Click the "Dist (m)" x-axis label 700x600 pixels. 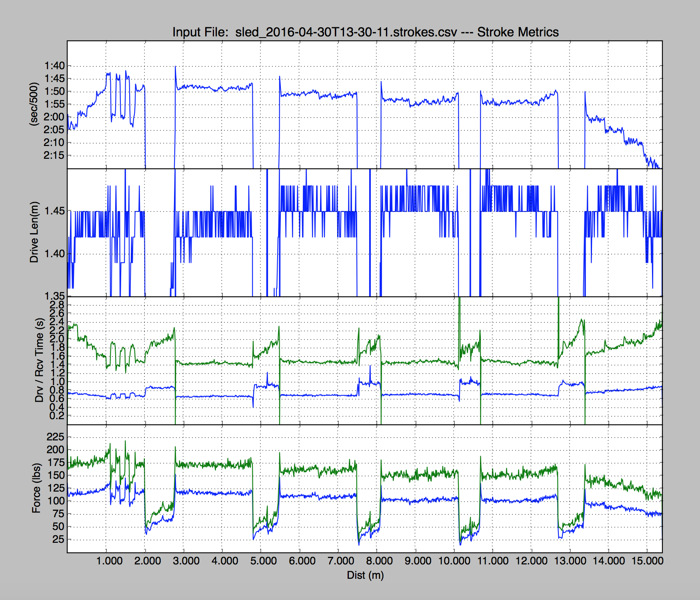(x=365, y=575)
